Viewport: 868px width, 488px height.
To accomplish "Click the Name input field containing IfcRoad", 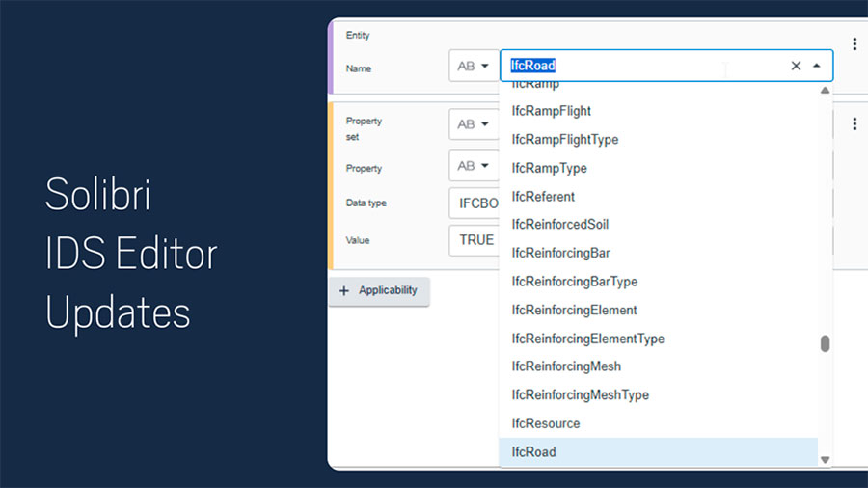I will point(637,66).
